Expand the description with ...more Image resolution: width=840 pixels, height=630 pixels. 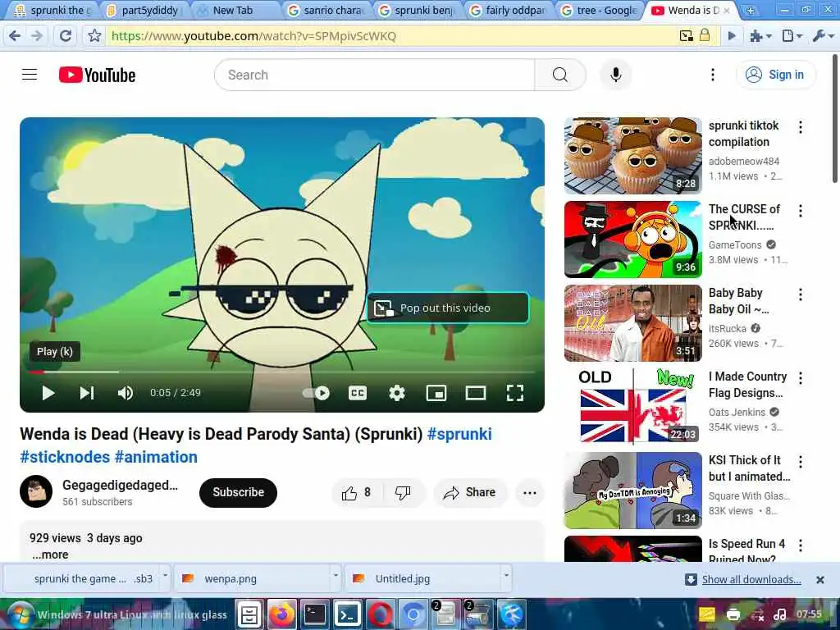click(x=50, y=555)
